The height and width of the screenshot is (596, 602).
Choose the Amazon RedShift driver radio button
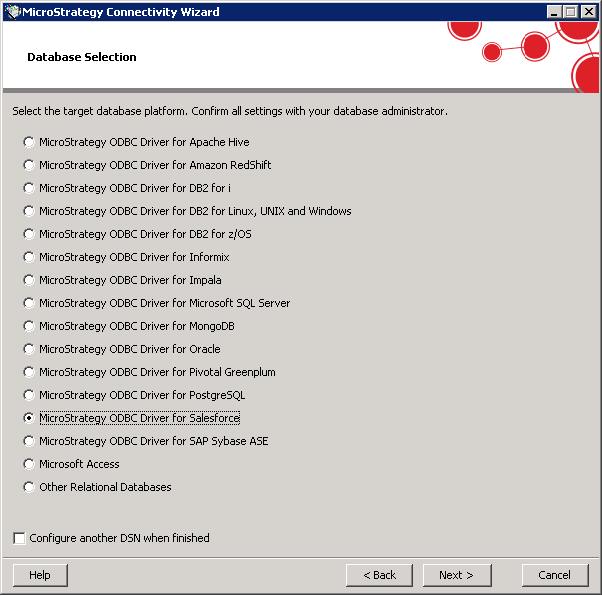(x=29, y=165)
